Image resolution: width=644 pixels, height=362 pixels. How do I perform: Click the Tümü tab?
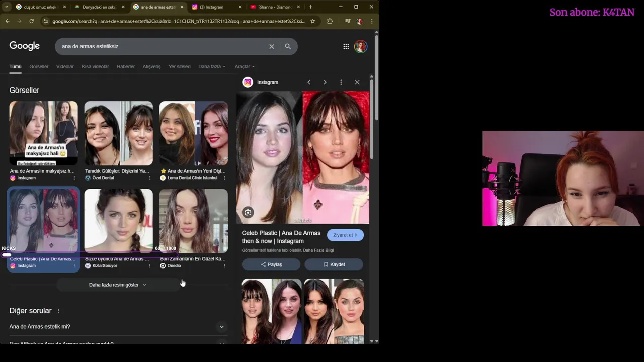(x=15, y=67)
